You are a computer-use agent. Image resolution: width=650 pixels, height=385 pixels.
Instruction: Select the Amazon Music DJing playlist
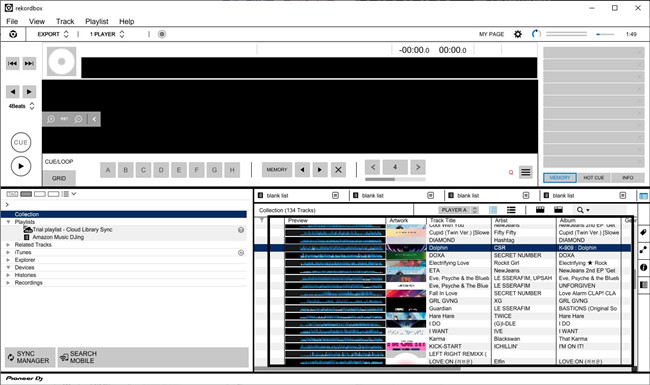[58, 237]
